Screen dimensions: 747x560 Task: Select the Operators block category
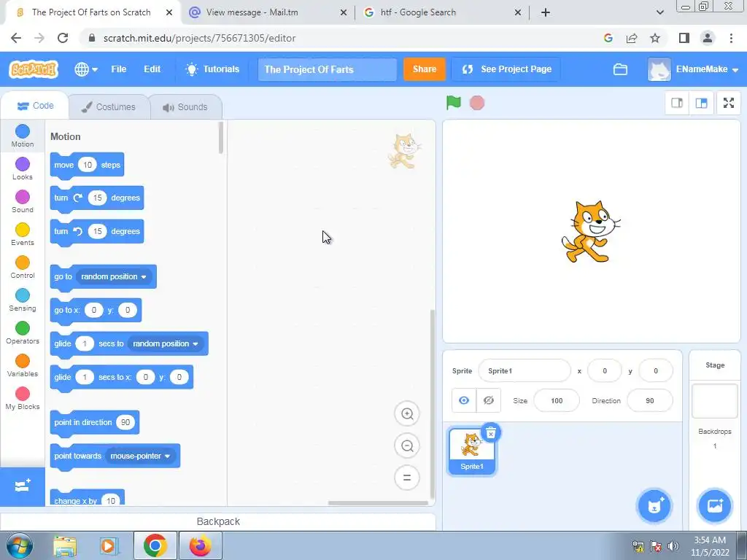pos(23,332)
